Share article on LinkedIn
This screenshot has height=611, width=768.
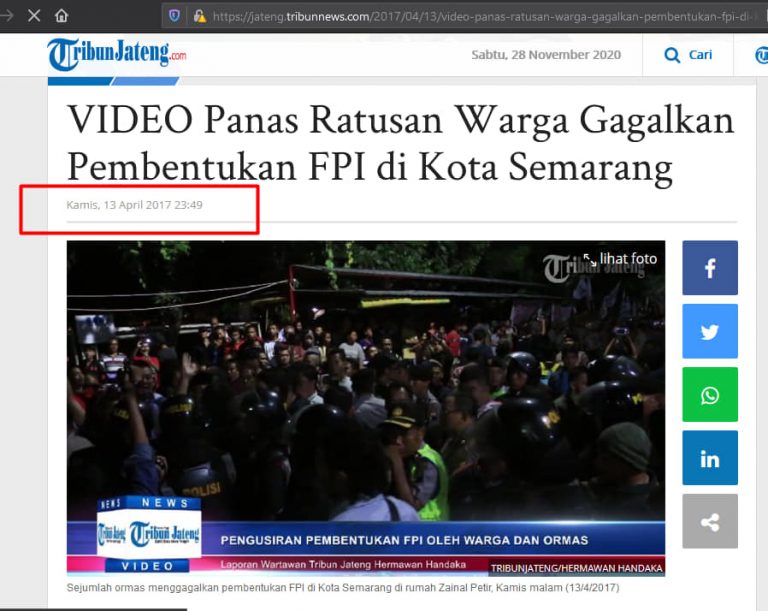(x=710, y=458)
